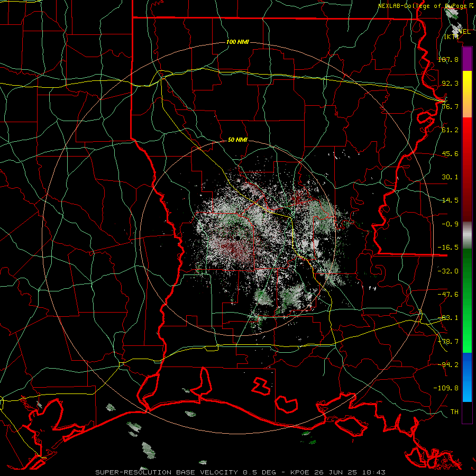Select the 100 NMI range ring label
Screen dimensions: 476x476
(x=237, y=42)
